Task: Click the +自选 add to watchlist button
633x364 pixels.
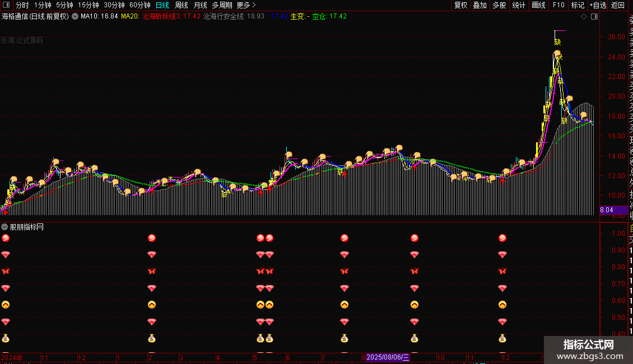Action: point(598,5)
